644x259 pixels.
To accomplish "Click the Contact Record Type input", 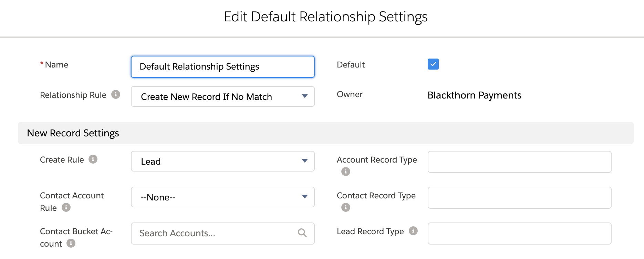I will pos(520,198).
